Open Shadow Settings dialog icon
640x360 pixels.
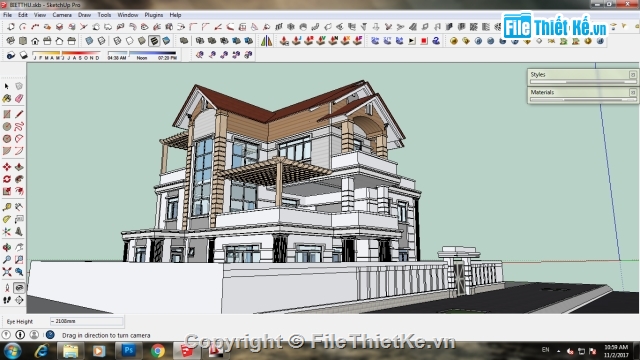pyautogui.click(x=11, y=55)
